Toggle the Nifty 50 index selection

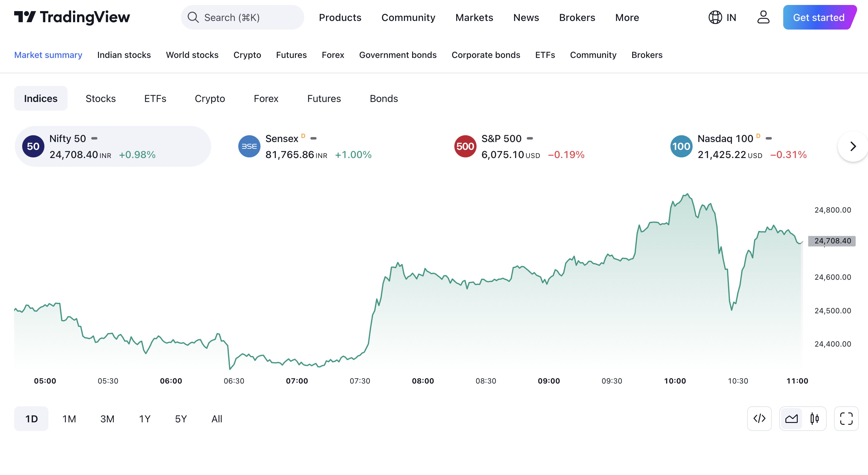113,146
